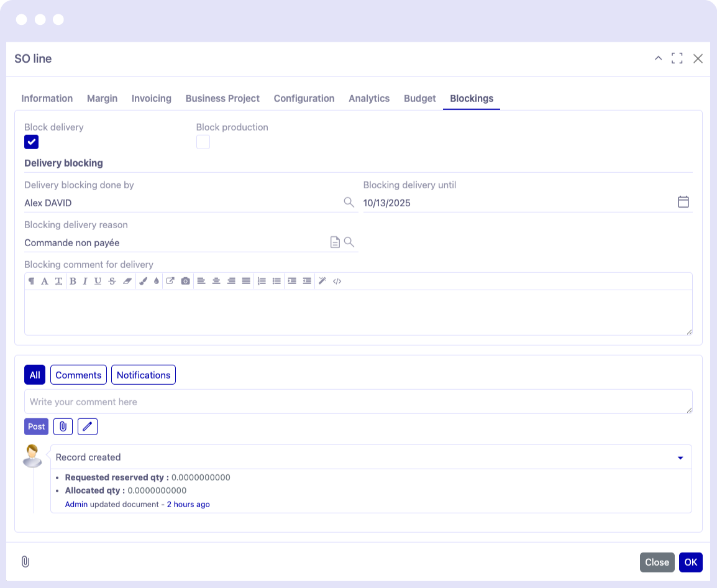Click the text color droplet icon
The image size is (717, 588).
click(x=156, y=281)
